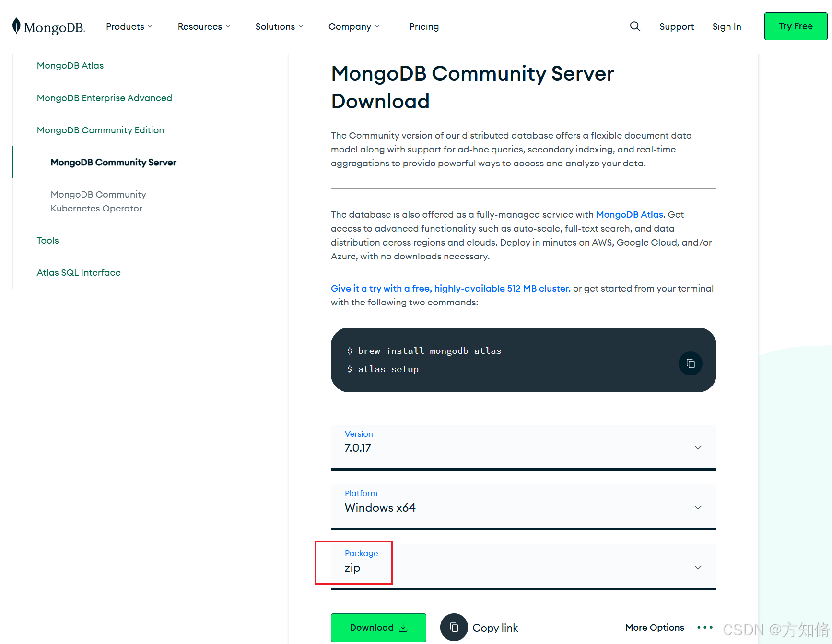Screen dimensions: 832x644
Task: Click the Copy link circle icon
Action: point(454,627)
